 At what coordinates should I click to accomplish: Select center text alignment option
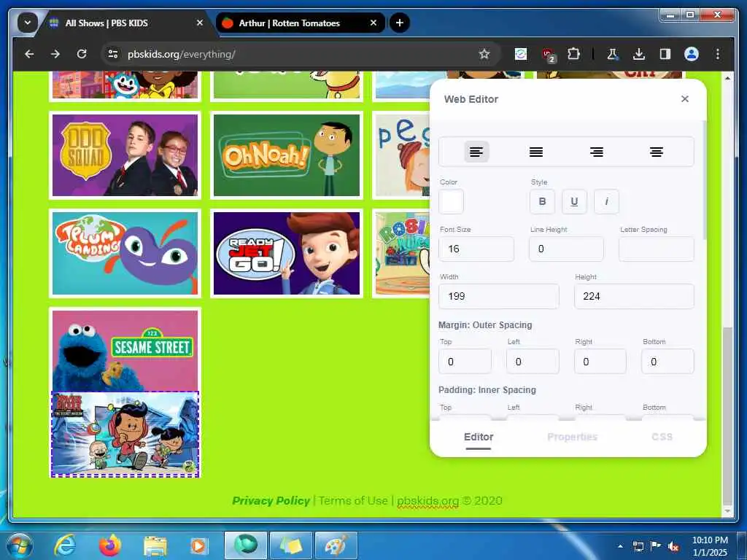[657, 152]
